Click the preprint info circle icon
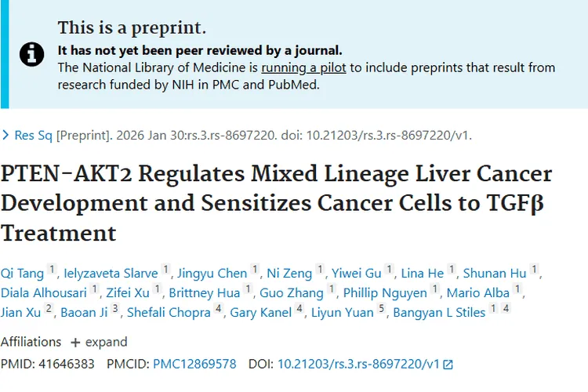Image resolution: width=588 pixels, height=392 pixels. click(31, 53)
